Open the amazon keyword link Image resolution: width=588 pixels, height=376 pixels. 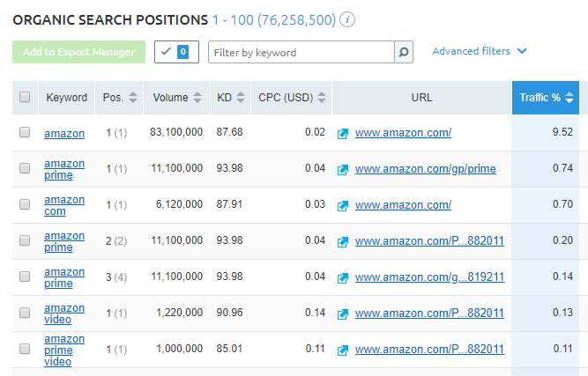[x=64, y=133]
